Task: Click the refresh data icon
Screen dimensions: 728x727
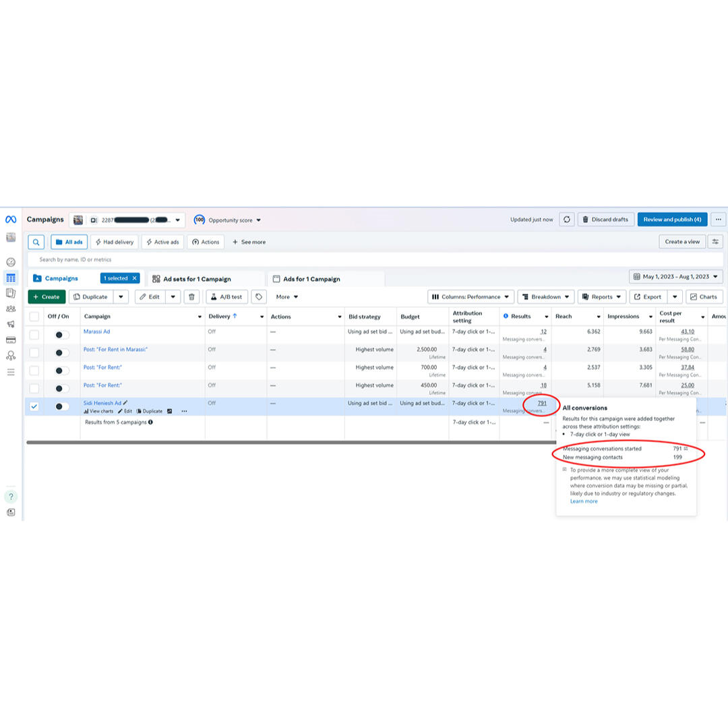Action: coord(567,220)
